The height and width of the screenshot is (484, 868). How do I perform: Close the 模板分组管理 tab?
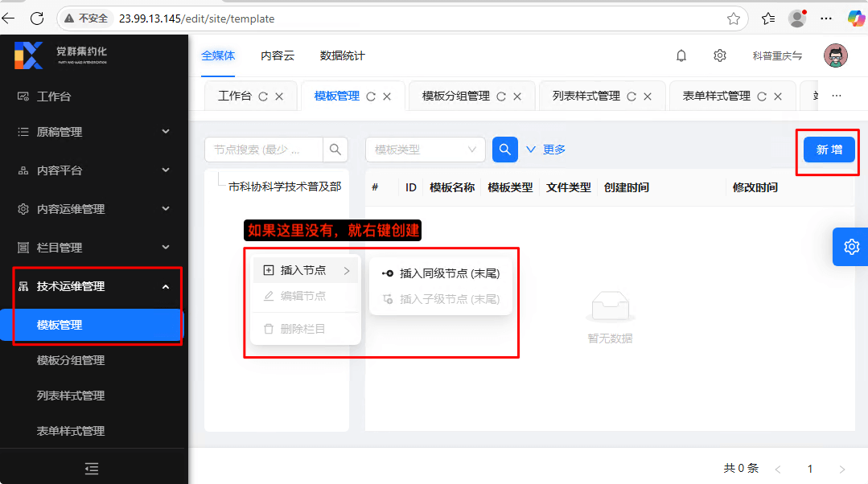[517, 96]
